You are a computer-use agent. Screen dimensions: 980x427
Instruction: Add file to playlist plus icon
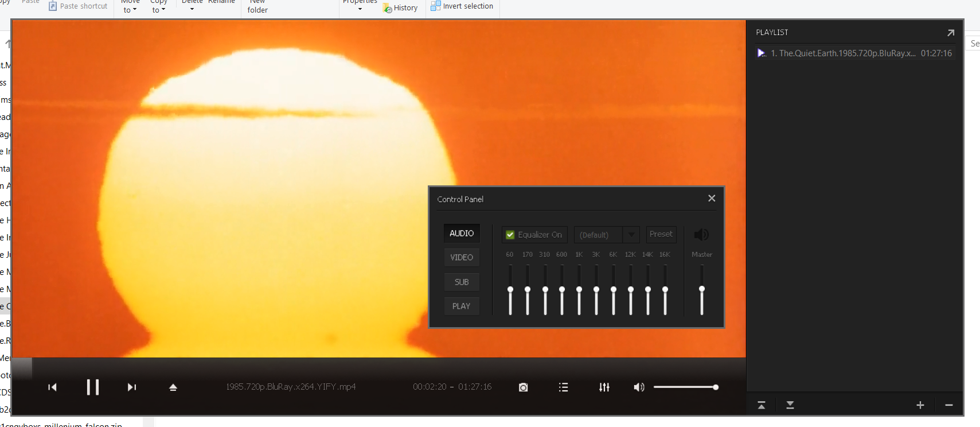click(920, 405)
